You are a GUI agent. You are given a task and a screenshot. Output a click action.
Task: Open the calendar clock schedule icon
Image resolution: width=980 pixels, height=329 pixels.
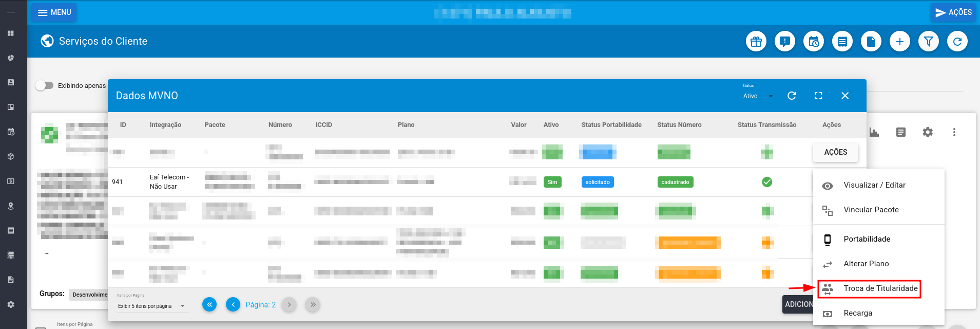814,41
